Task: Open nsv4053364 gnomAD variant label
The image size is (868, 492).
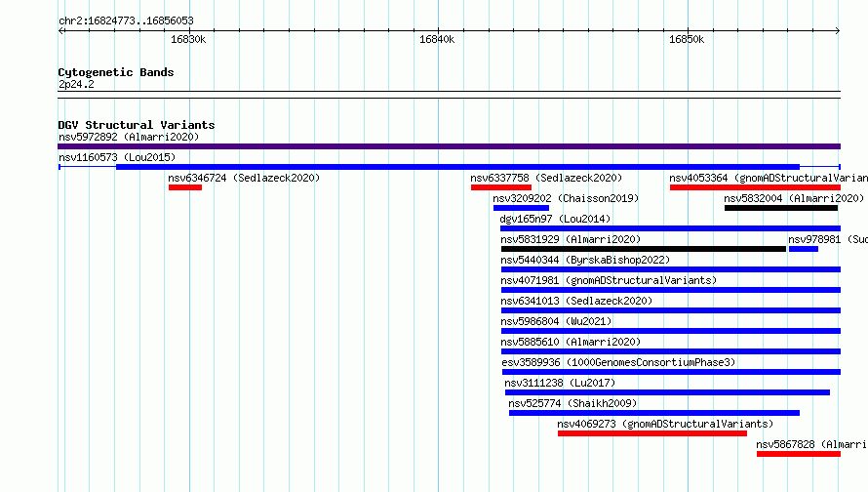Action: pos(769,178)
